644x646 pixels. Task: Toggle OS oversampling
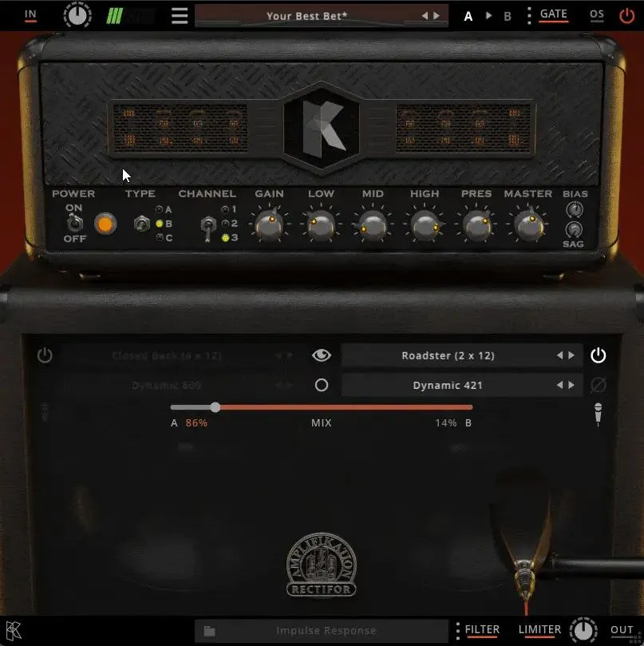coord(597,15)
